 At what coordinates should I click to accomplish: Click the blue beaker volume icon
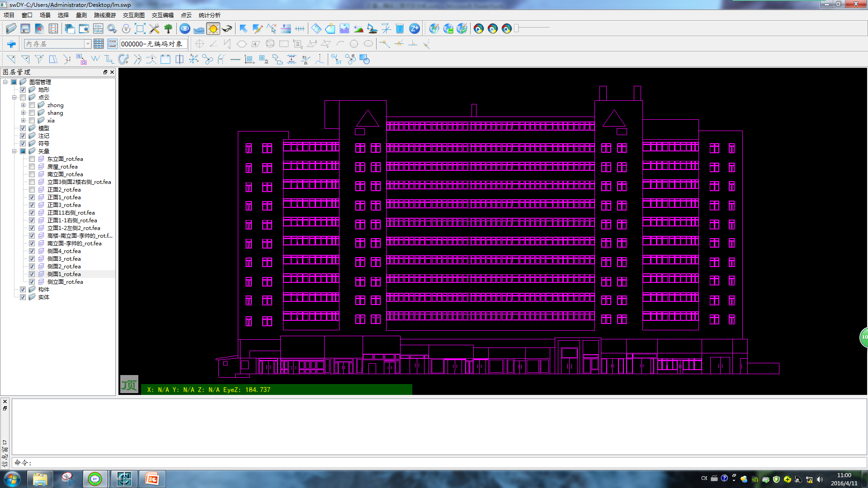(400, 28)
